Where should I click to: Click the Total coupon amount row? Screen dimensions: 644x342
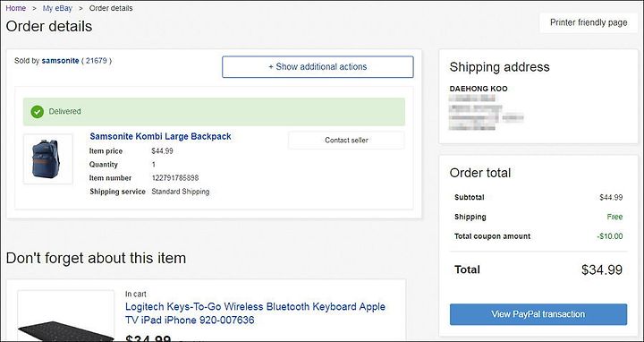pyautogui.click(x=538, y=236)
